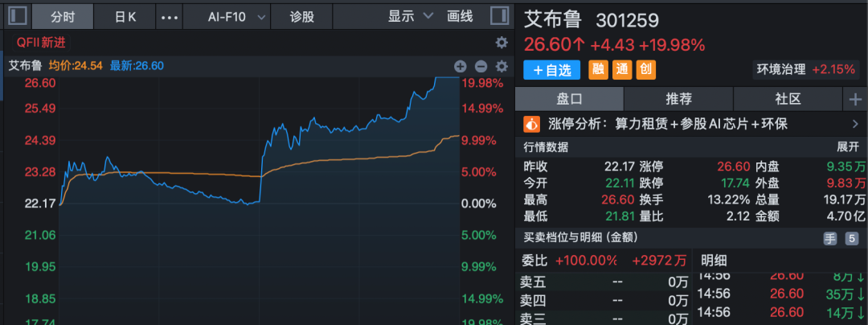Click 明细 header label
This screenshot has width=868, height=325.
[714, 260]
